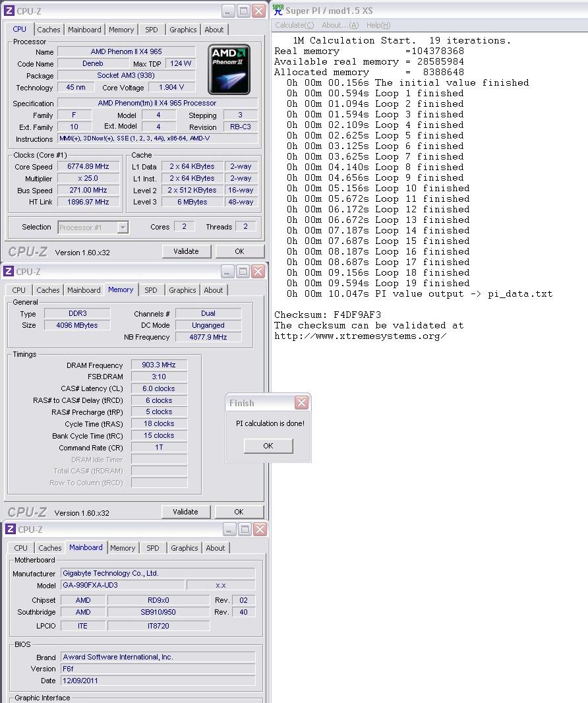Switch to Caches tab in top CPU-Z window
Viewport: 588px width, 703px height.
click(48, 30)
